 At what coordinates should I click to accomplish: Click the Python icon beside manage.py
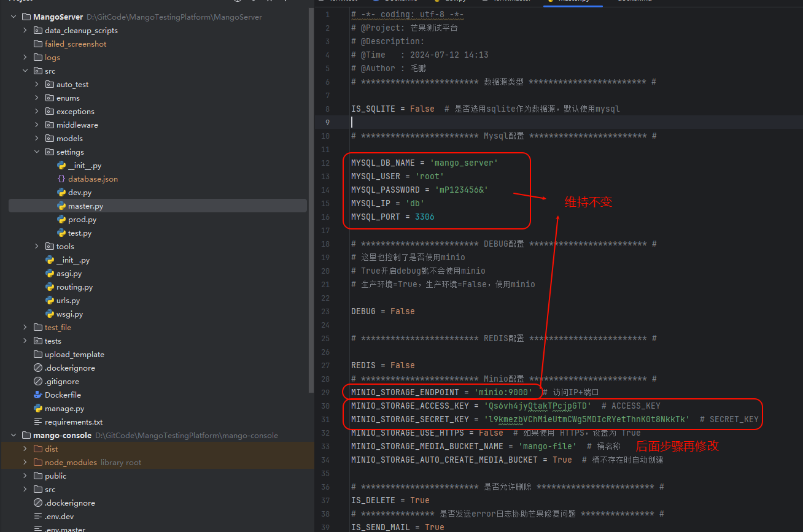(x=38, y=408)
